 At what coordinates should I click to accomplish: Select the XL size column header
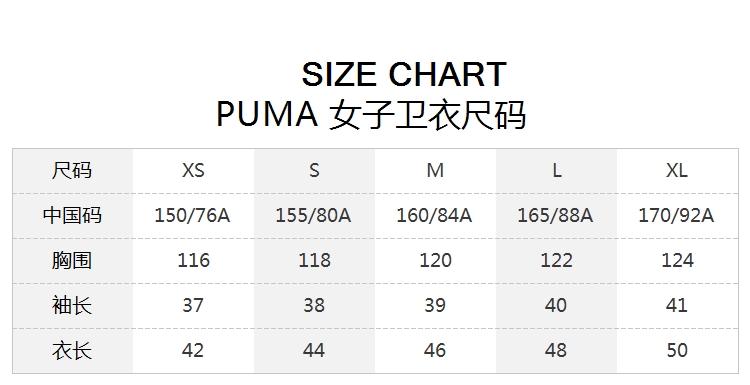click(x=677, y=170)
